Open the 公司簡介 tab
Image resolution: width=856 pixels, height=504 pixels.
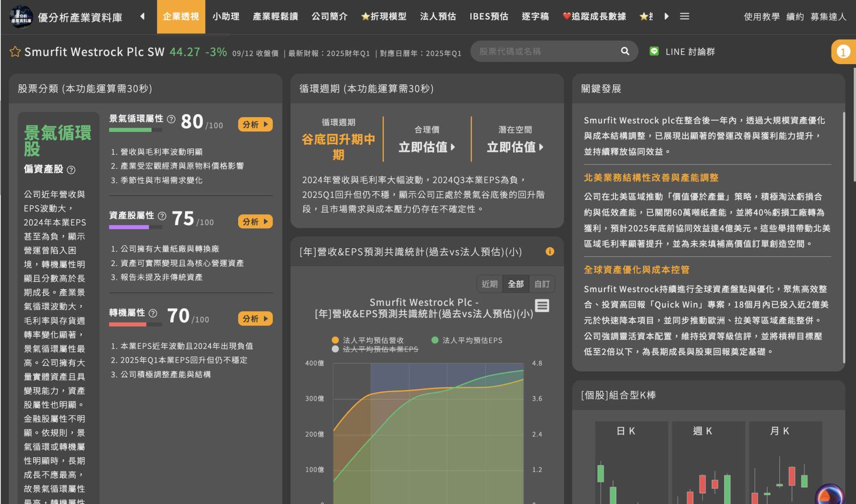coord(329,16)
